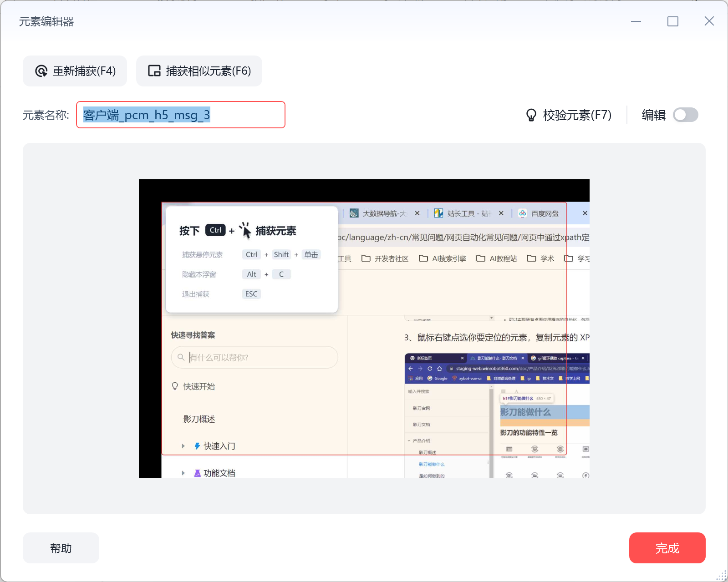
Task: Open the AI搜索引擎 bookmark folder
Action: pyautogui.click(x=443, y=258)
